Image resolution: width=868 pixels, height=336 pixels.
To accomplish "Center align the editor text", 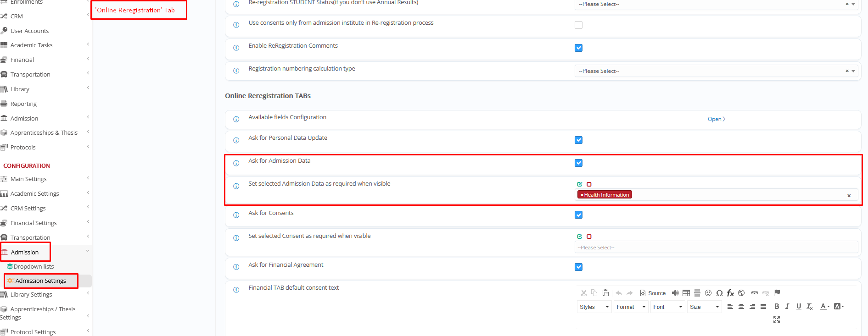I will coord(741,307).
